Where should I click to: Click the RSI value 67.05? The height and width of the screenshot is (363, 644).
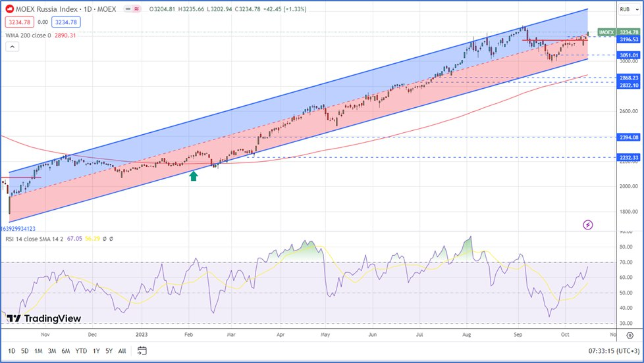tap(74, 239)
